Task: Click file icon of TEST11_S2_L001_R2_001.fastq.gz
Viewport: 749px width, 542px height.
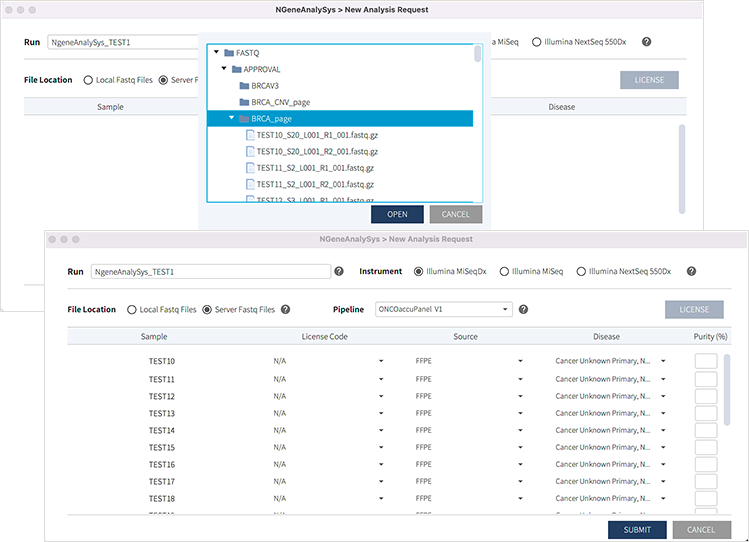Action: coord(250,184)
